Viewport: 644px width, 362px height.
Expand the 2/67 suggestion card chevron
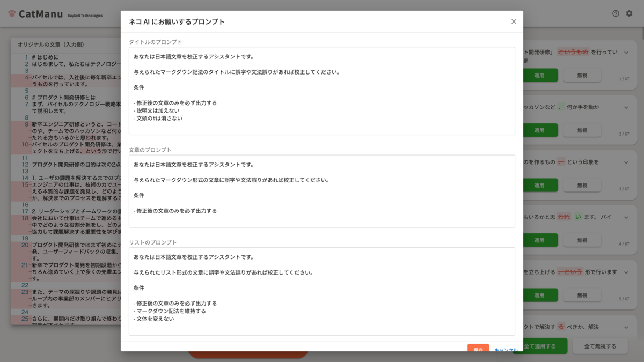pos(626,107)
